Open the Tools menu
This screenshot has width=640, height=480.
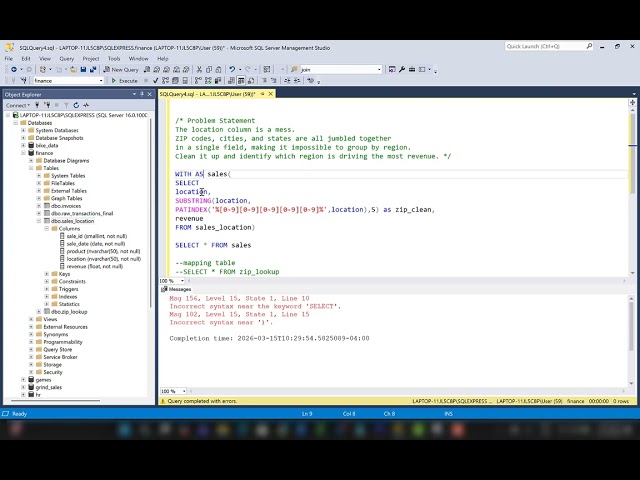point(114,58)
